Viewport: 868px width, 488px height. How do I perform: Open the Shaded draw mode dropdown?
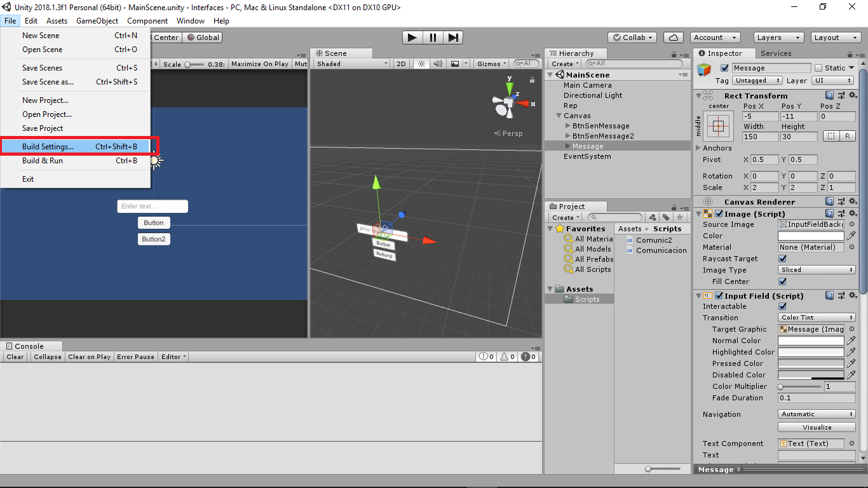pos(351,64)
